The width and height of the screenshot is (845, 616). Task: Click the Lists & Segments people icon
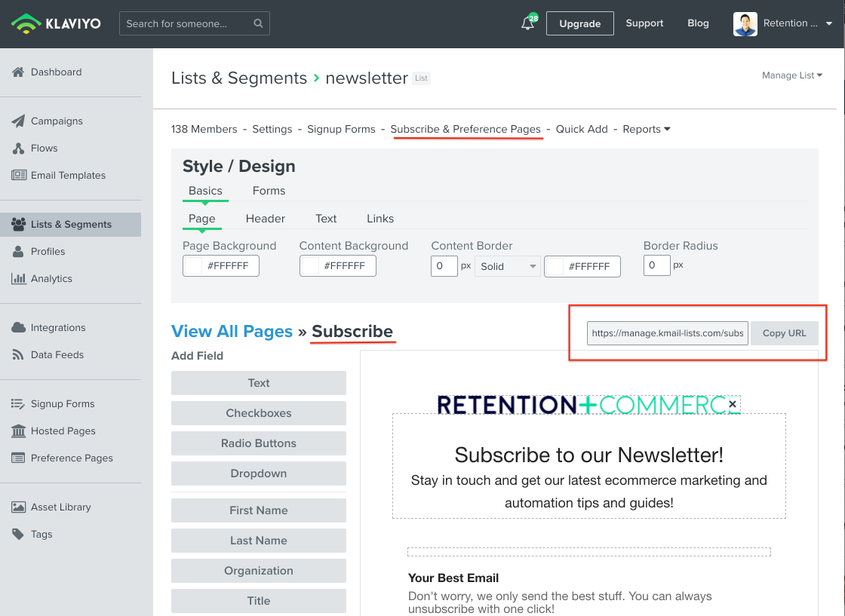click(x=18, y=224)
